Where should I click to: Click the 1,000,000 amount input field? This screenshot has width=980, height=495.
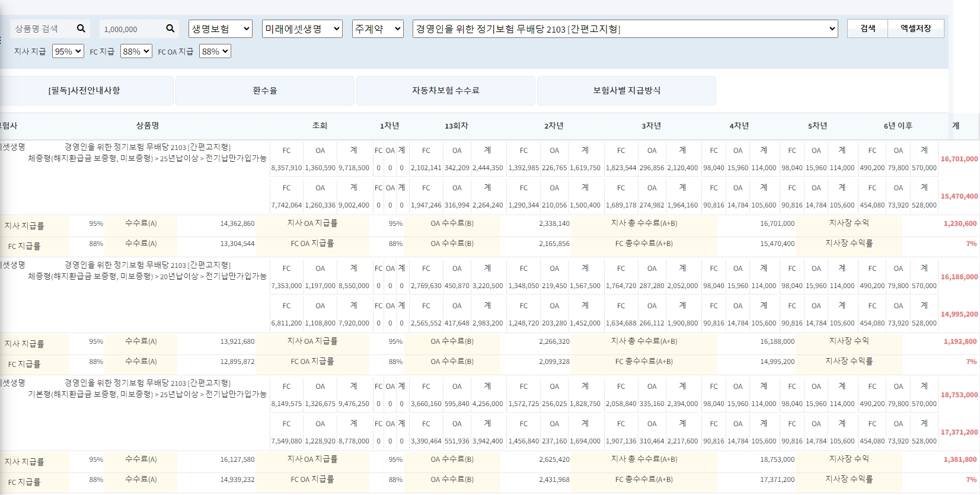point(132,29)
